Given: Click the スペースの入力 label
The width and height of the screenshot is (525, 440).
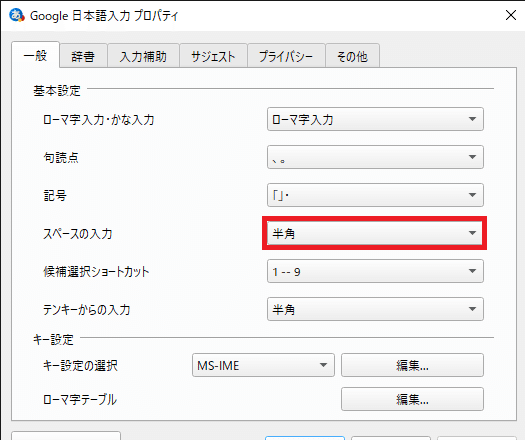Looking at the screenshot, I should [x=77, y=233].
